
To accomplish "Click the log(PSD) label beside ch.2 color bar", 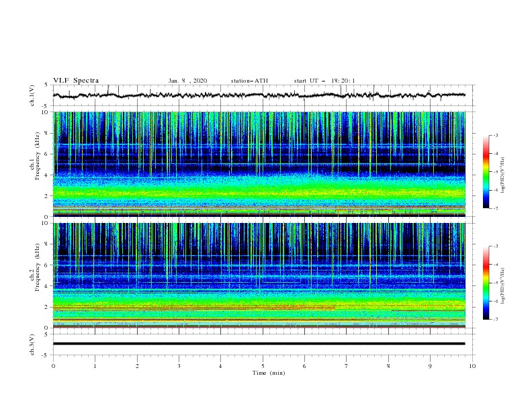I will (x=503, y=285).
